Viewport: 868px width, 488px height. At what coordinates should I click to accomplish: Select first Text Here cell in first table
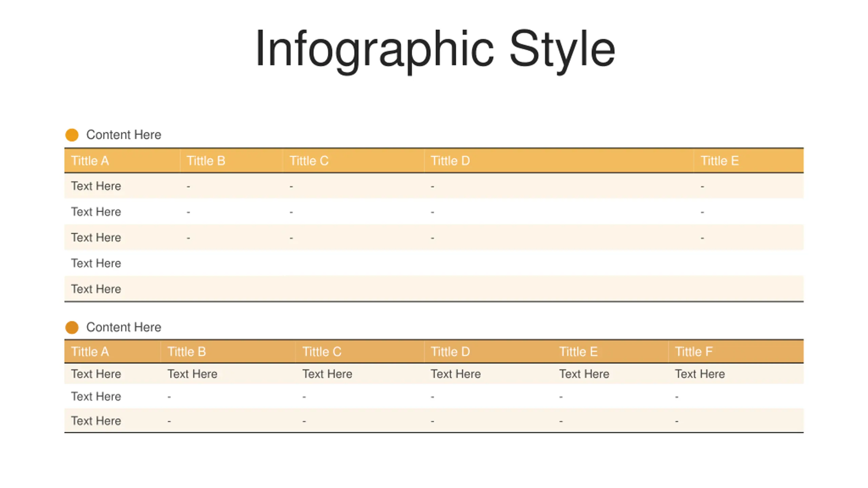96,186
